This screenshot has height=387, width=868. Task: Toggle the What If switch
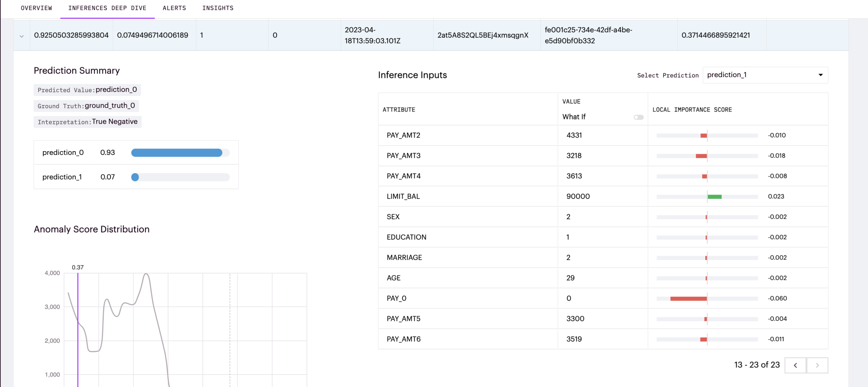click(639, 117)
